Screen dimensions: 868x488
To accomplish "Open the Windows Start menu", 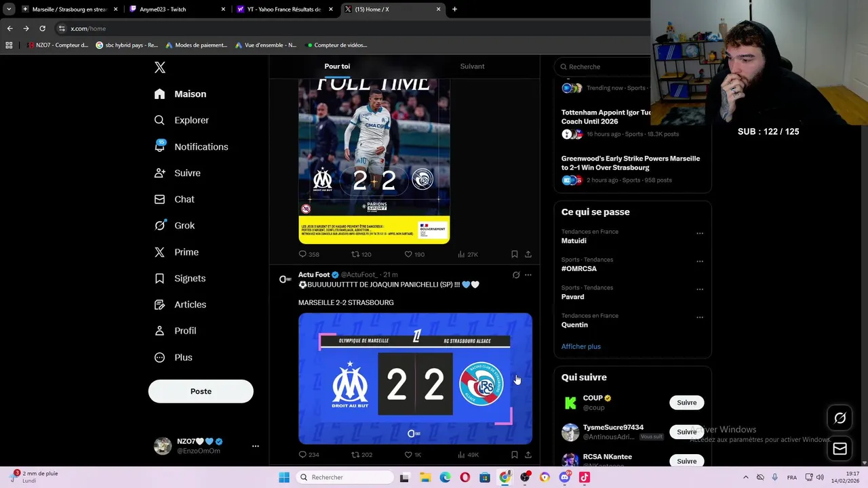I will pyautogui.click(x=283, y=477).
